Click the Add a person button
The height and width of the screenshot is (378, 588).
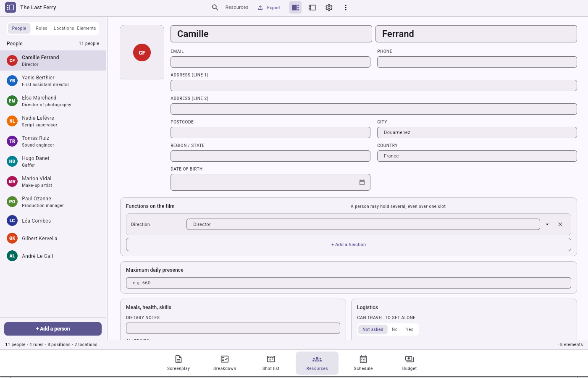53,329
